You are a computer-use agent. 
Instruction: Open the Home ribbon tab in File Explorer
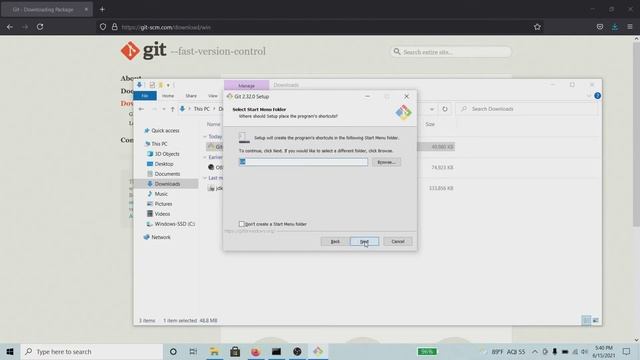click(x=168, y=96)
